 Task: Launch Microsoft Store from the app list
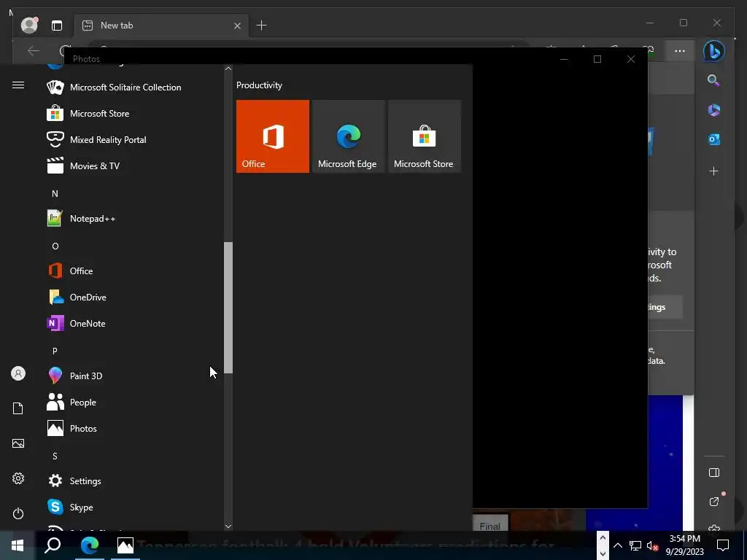pos(133,113)
